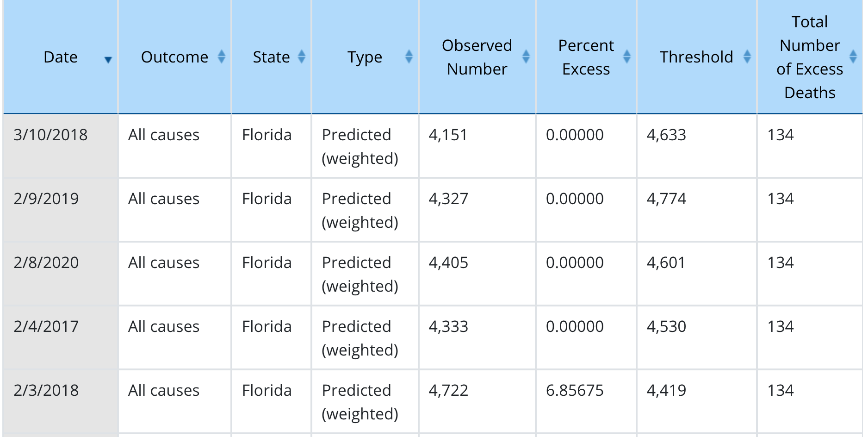Click the sort icon beside Threshold

point(747,57)
